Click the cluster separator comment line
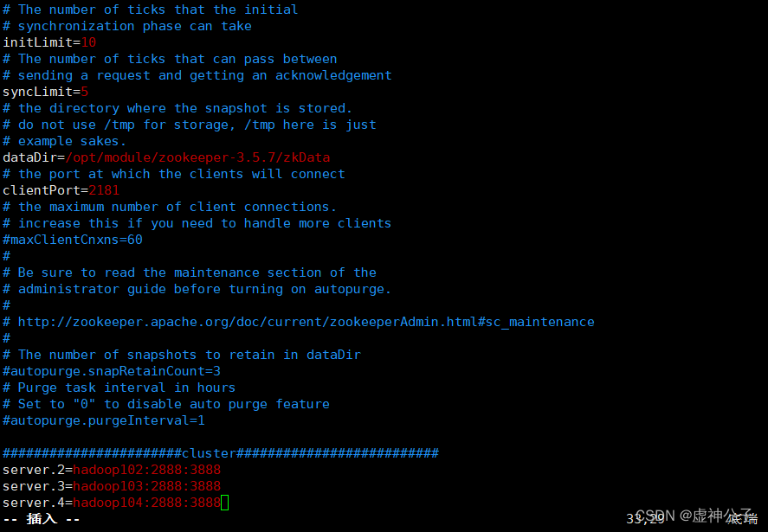 point(221,453)
